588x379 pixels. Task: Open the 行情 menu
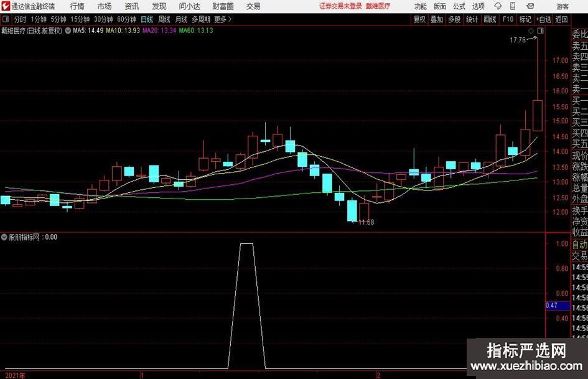coord(77,6)
